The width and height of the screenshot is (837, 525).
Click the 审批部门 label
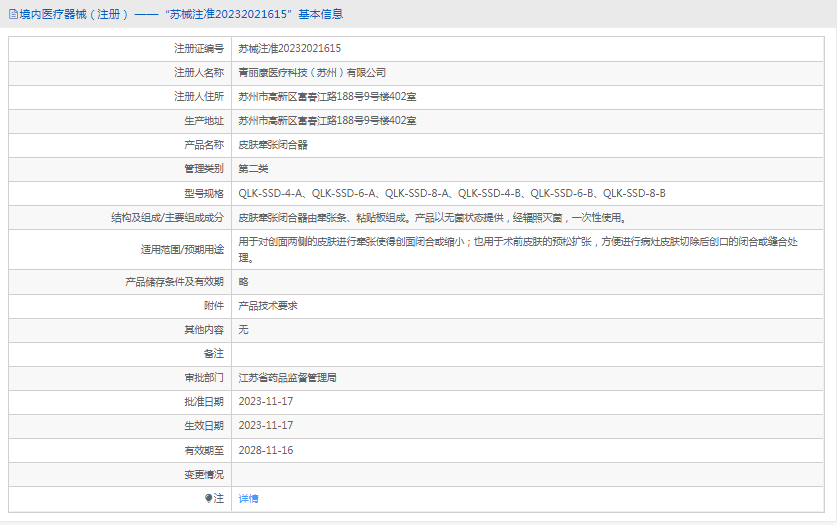tap(204, 378)
